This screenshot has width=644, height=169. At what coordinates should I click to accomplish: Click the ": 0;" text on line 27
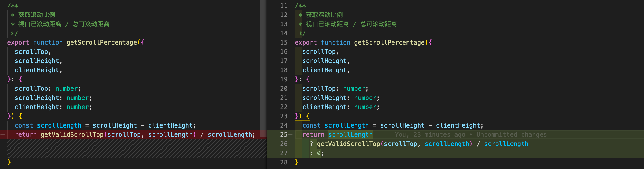click(x=317, y=153)
